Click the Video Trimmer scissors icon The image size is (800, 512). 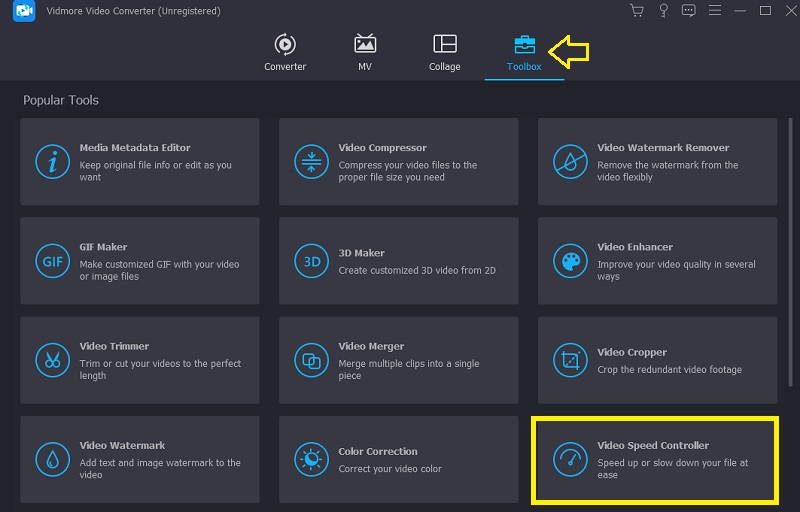(x=51, y=360)
